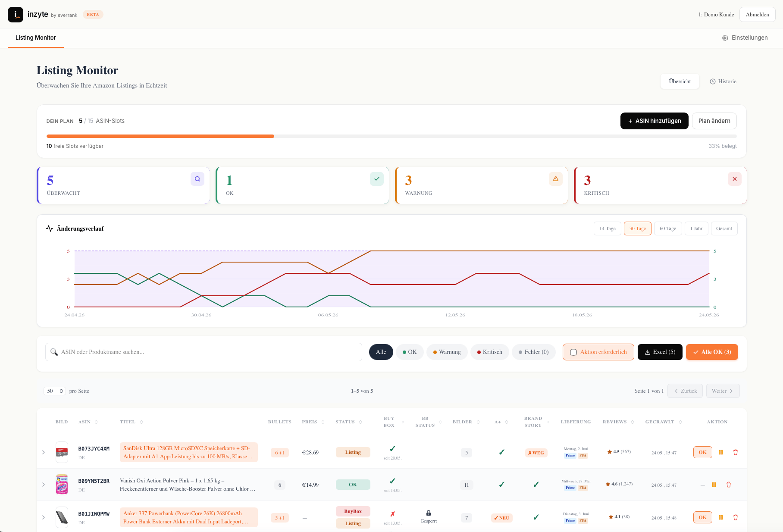Sort table by Titel column

coord(132,422)
